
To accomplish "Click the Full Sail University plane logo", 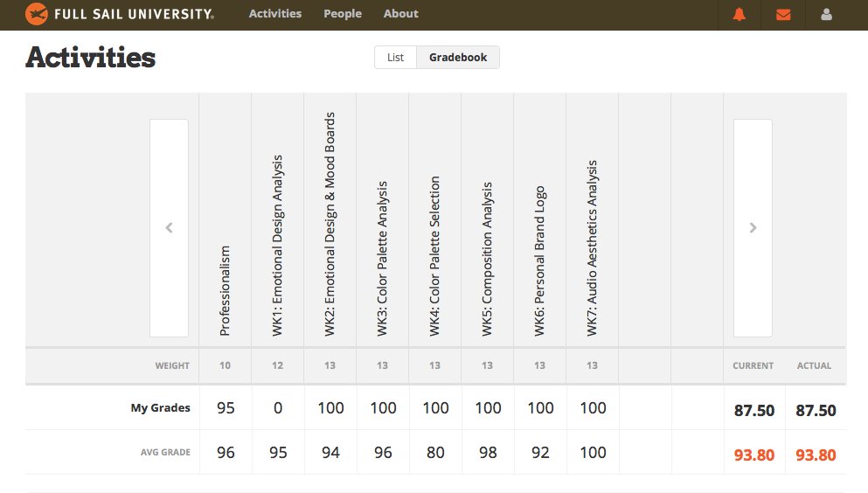I will coord(37,14).
